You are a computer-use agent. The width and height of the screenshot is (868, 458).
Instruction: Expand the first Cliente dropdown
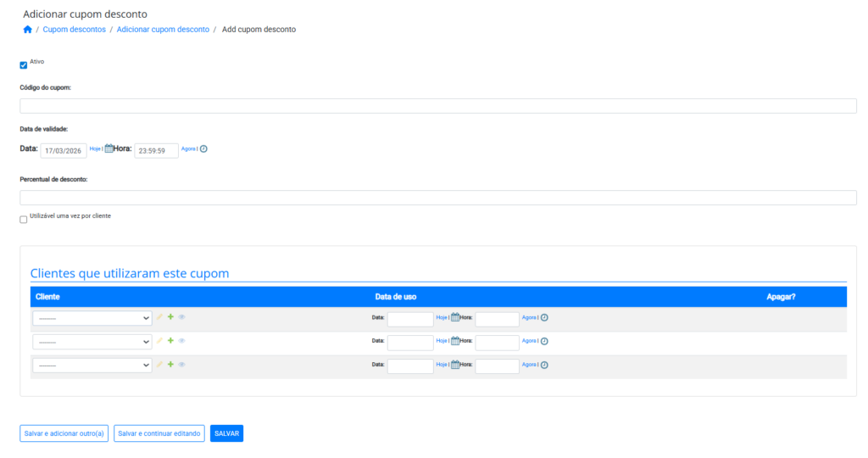tap(92, 318)
